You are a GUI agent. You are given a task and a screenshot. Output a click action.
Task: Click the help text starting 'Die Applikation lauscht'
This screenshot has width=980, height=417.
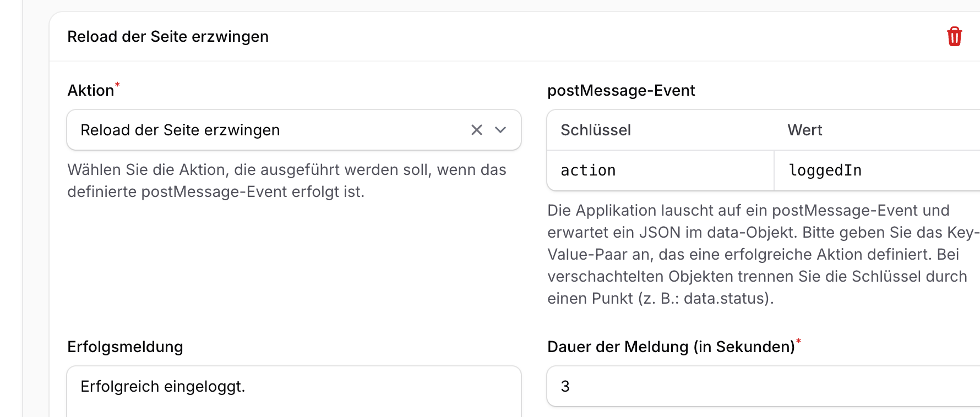(763, 254)
